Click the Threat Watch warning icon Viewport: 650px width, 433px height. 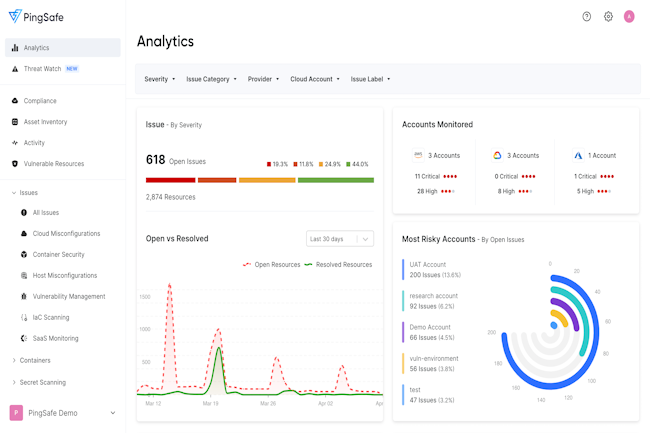tap(15, 69)
